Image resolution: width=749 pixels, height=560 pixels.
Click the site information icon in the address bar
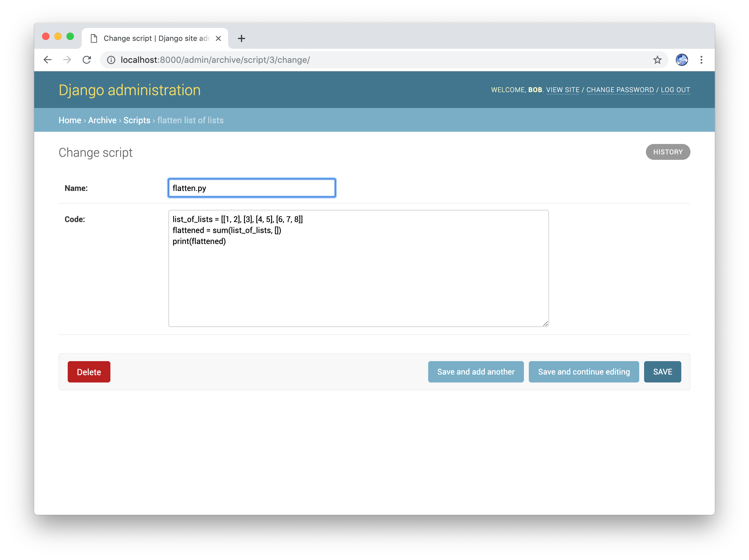click(111, 60)
